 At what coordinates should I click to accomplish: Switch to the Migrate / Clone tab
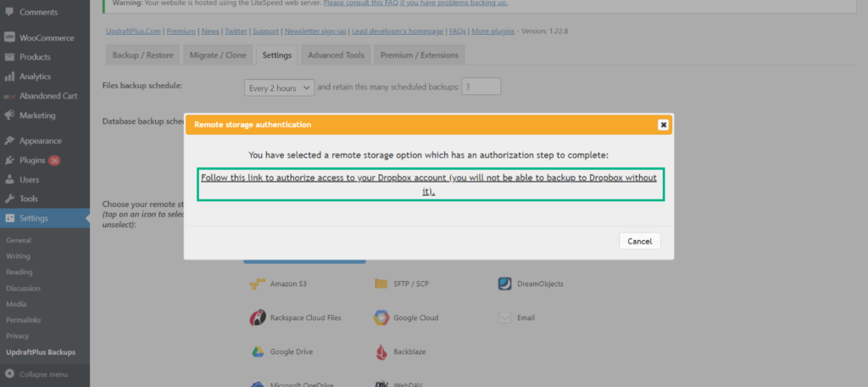(x=218, y=55)
